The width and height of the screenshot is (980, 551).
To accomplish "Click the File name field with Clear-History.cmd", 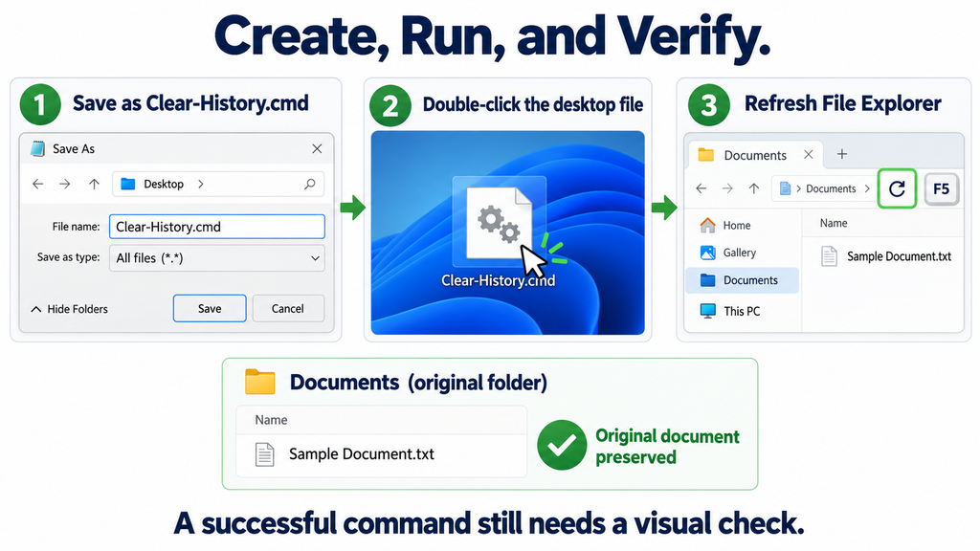I will pos(217,226).
